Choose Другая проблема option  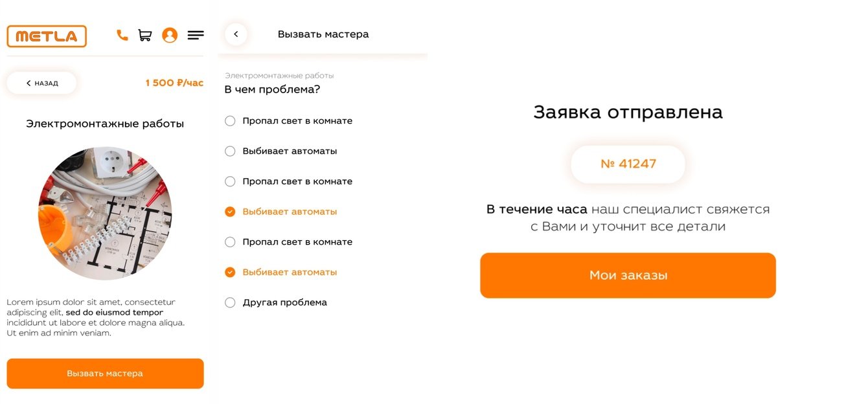(230, 303)
